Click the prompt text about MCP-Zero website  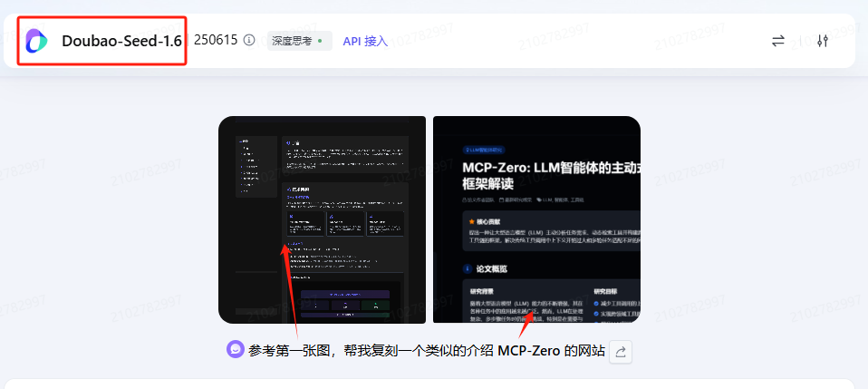(426, 351)
